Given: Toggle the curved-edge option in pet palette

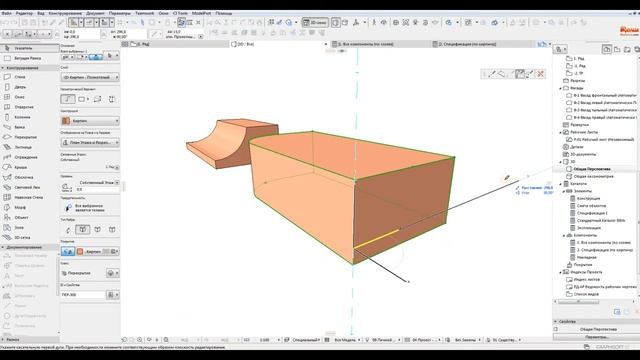Looking at the screenshot, I should pos(520,74).
